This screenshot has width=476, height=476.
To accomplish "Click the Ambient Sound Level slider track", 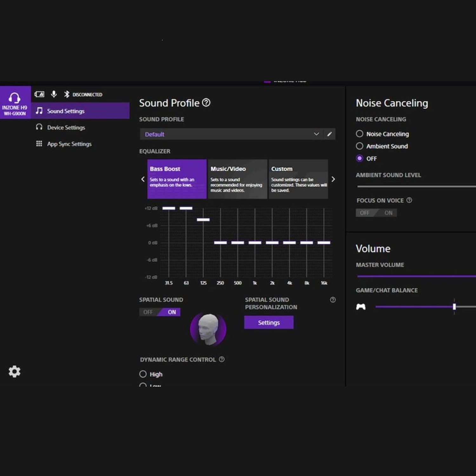I will point(416,186).
